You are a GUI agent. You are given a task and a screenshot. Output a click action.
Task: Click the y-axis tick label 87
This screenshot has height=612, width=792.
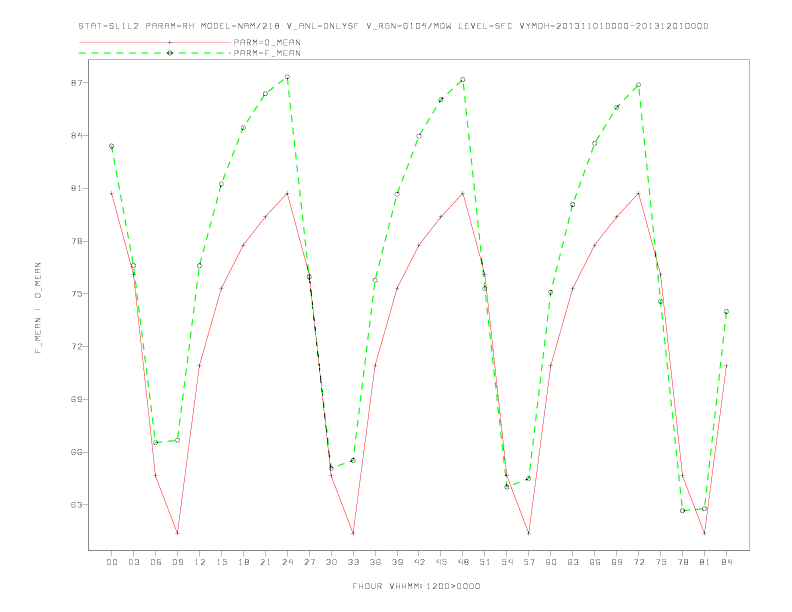click(76, 83)
